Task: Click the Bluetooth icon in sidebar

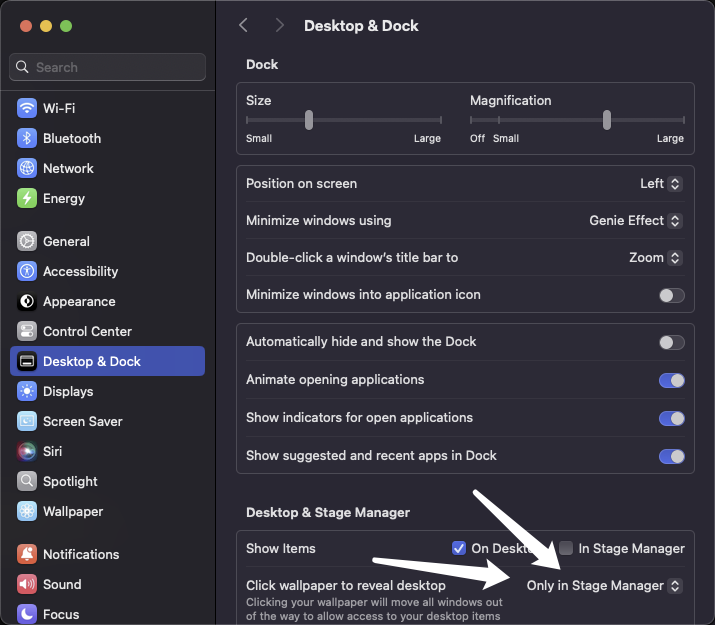Action: point(27,138)
